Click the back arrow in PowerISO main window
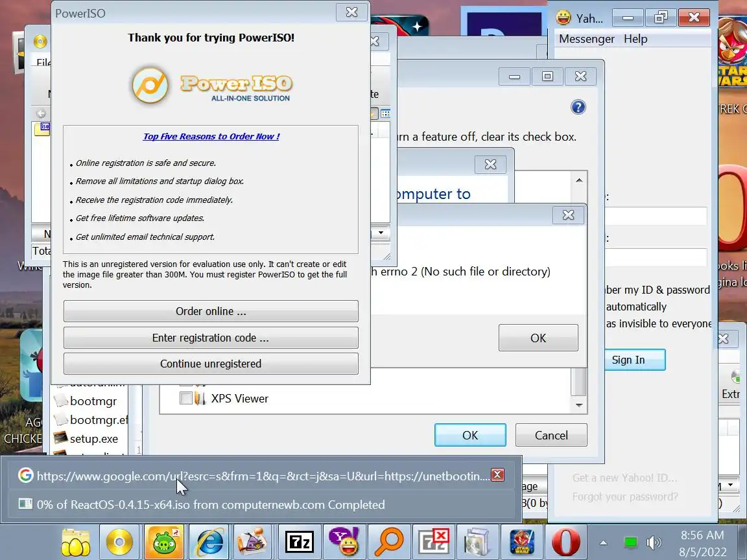Viewport: 747px width, 560px height. (x=41, y=113)
